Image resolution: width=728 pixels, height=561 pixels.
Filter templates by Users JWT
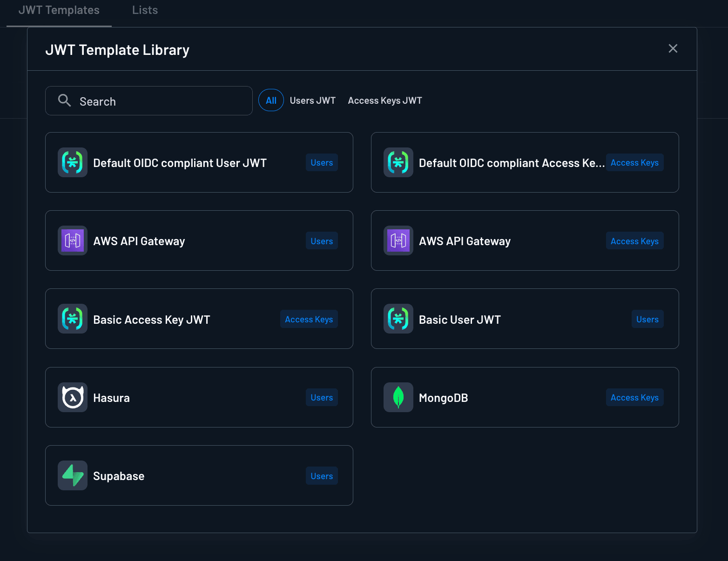pyautogui.click(x=313, y=100)
